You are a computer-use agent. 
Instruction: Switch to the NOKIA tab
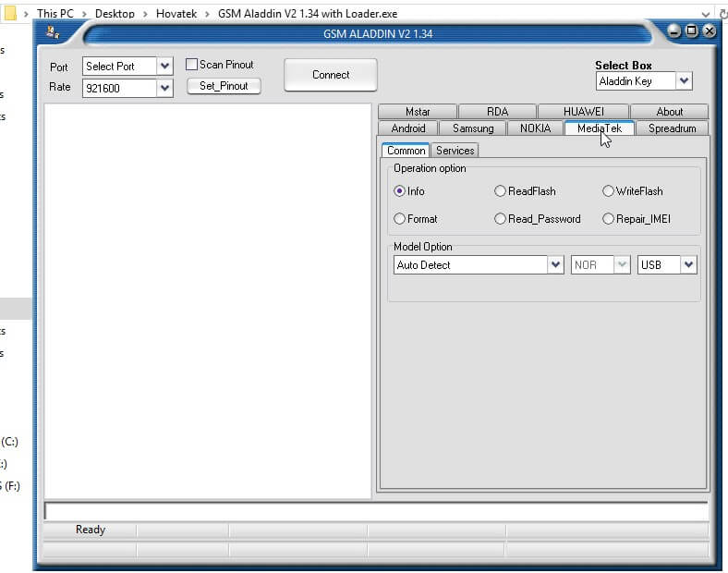tap(535, 128)
